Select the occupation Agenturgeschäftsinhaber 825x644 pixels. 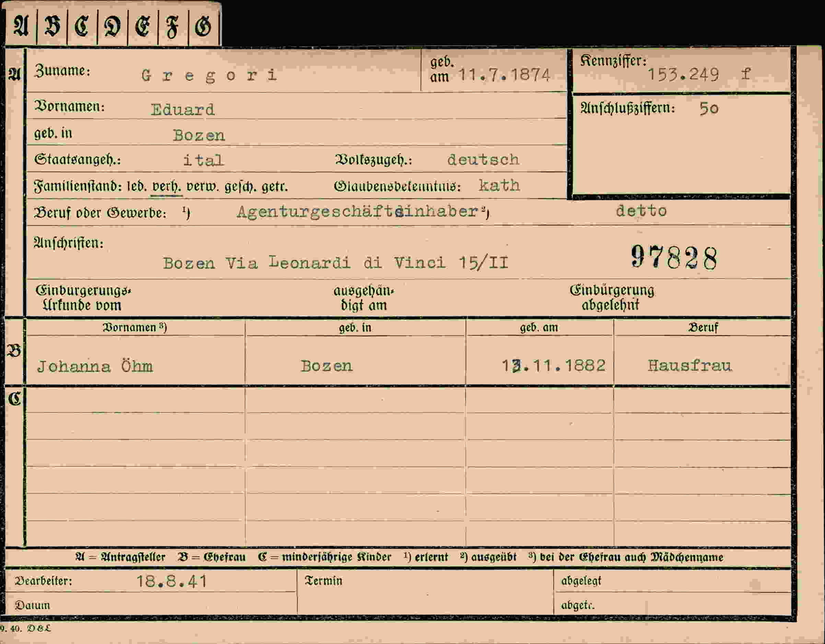coord(357,211)
